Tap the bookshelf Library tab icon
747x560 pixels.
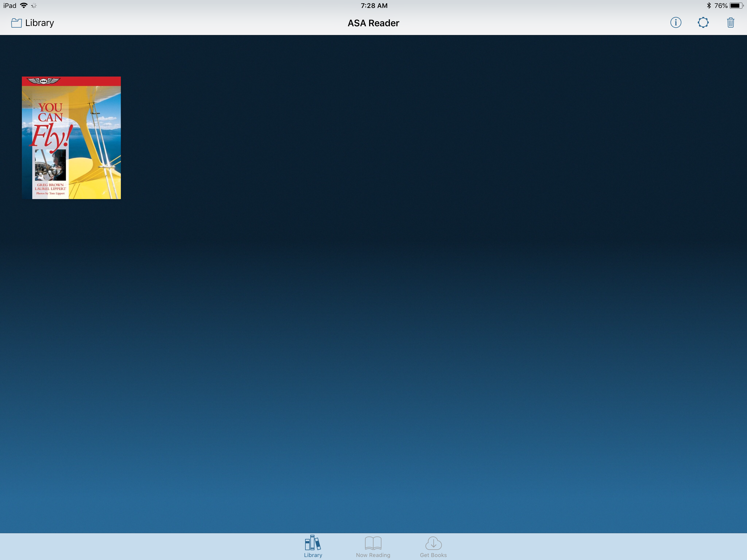tap(313, 542)
